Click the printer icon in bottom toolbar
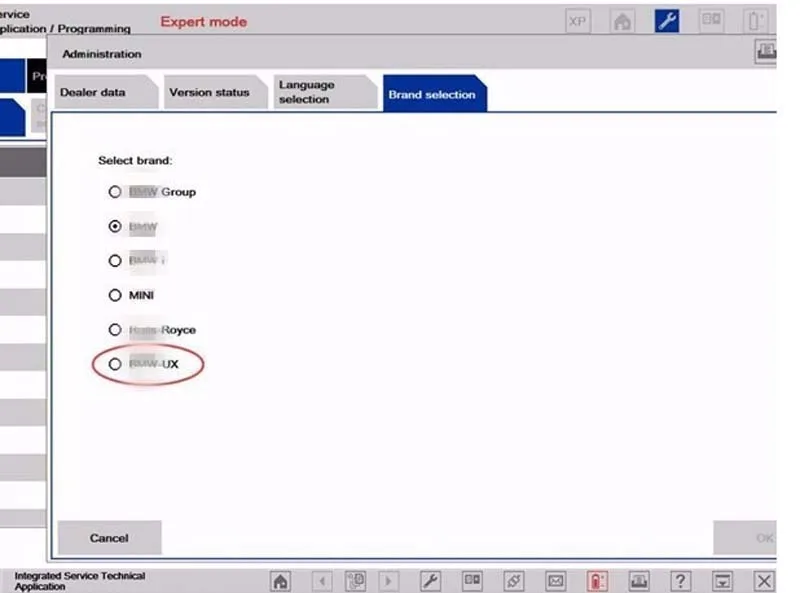Image resolution: width=800 pixels, height=593 pixels. 639,581
